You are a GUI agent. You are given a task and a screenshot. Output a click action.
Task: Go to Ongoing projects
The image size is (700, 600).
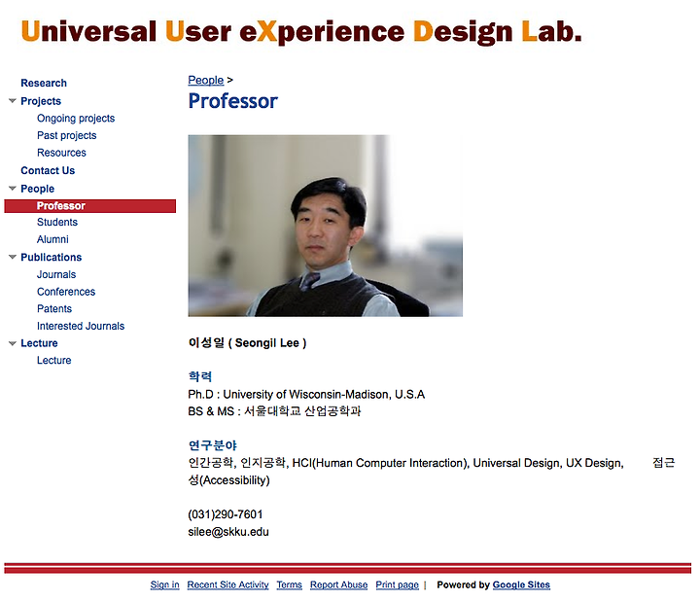click(x=76, y=119)
